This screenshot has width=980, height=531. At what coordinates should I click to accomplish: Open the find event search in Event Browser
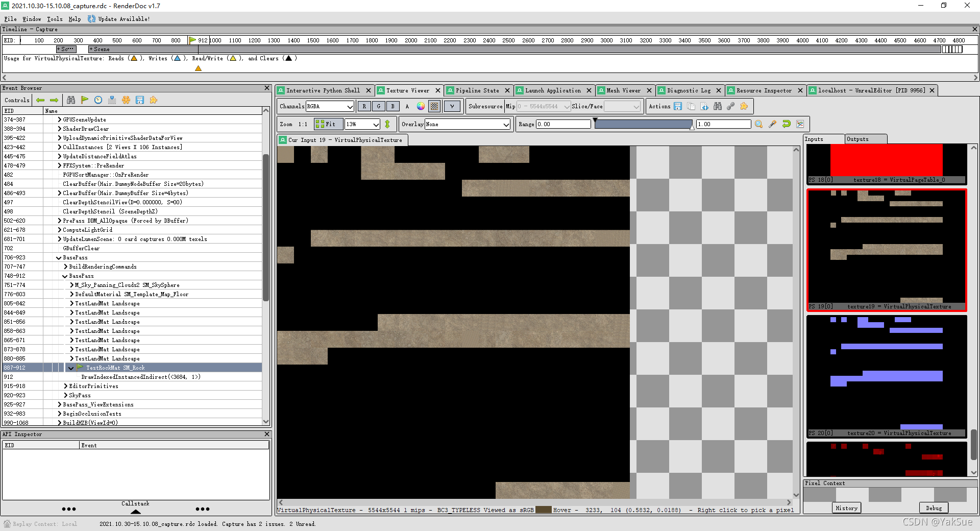coord(71,100)
